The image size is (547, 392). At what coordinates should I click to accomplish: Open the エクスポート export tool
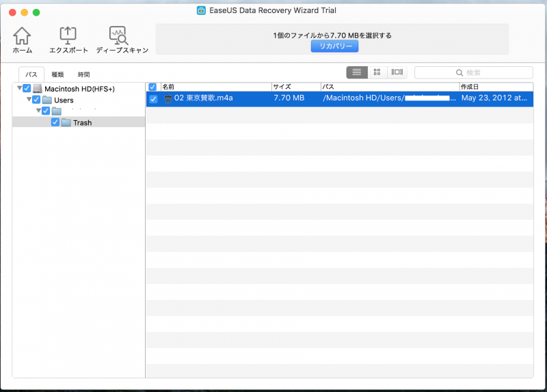coord(68,40)
